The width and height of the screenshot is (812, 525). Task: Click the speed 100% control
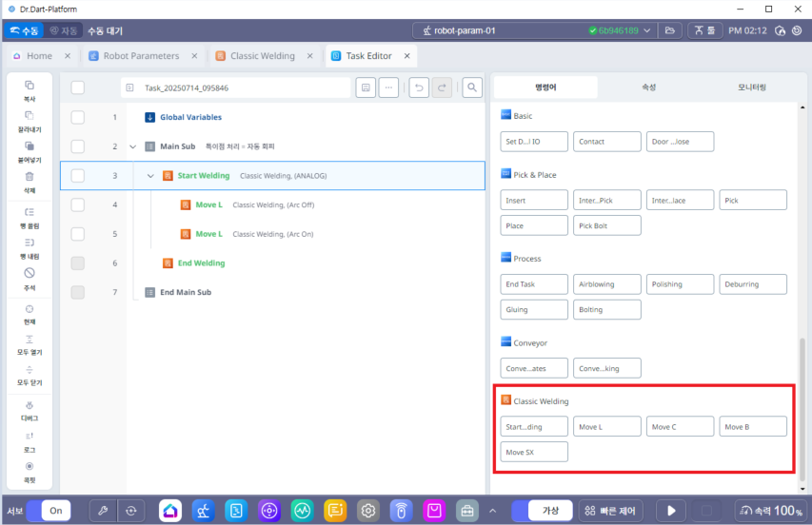pyautogui.click(x=770, y=511)
